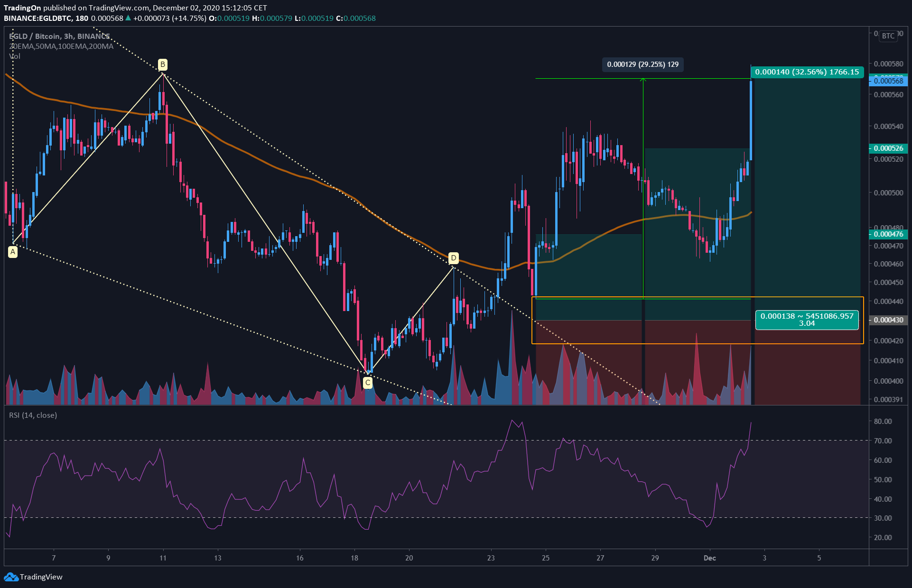
Task: Click the 0.000129 (29.25%) measurement label
Action: (x=643, y=64)
